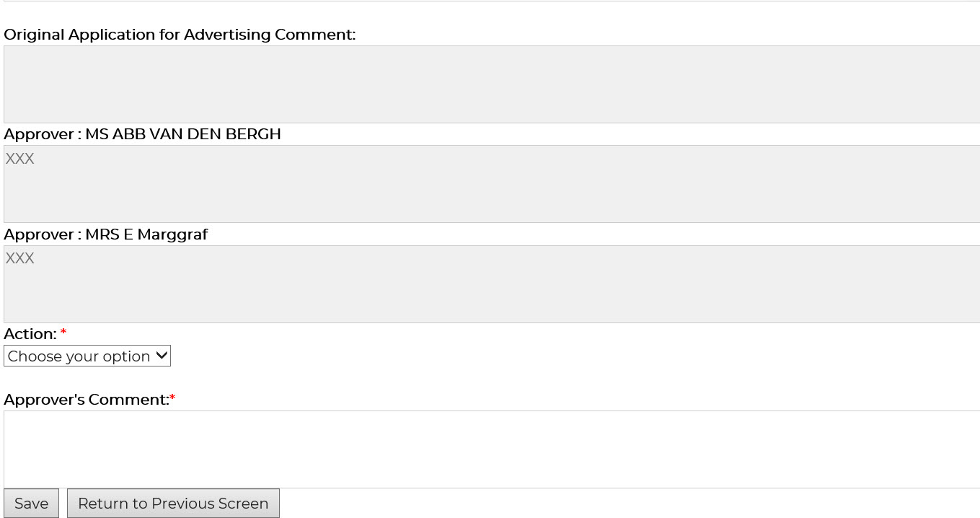
Task: Click the Save button
Action: pyautogui.click(x=31, y=504)
